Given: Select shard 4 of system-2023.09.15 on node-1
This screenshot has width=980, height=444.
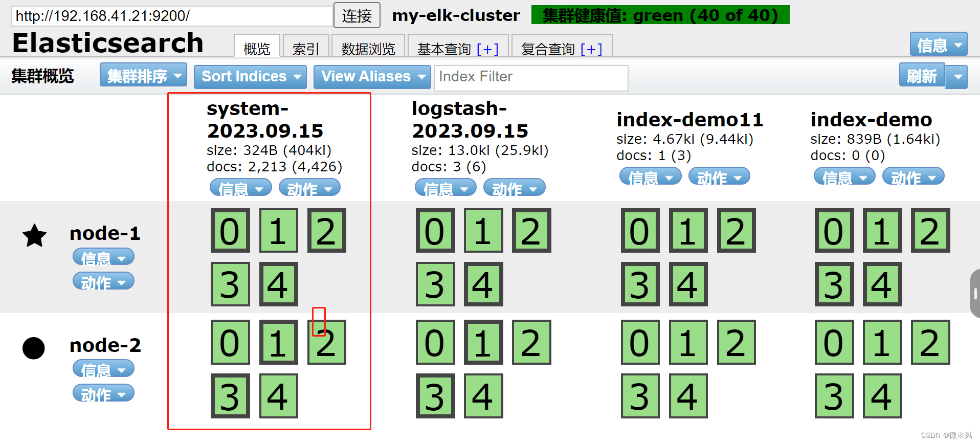Looking at the screenshot, I should (278, 284).
